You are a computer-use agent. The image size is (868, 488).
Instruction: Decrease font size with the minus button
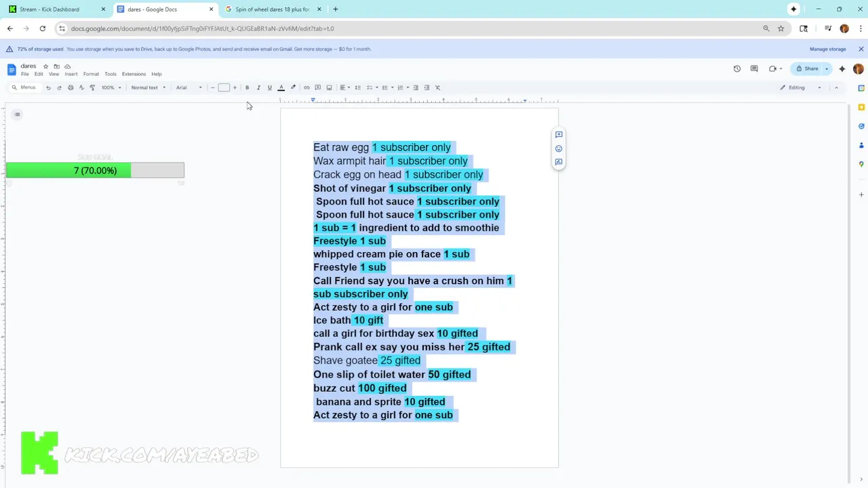(212, 87)
